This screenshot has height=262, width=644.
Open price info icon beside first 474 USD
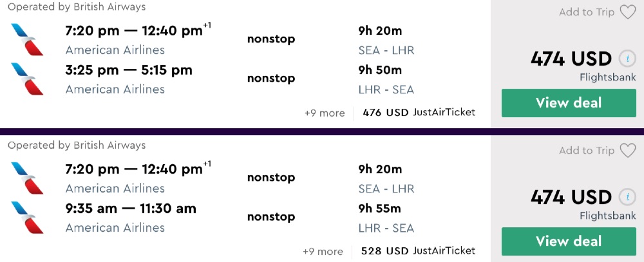click(x=627, y=59)
